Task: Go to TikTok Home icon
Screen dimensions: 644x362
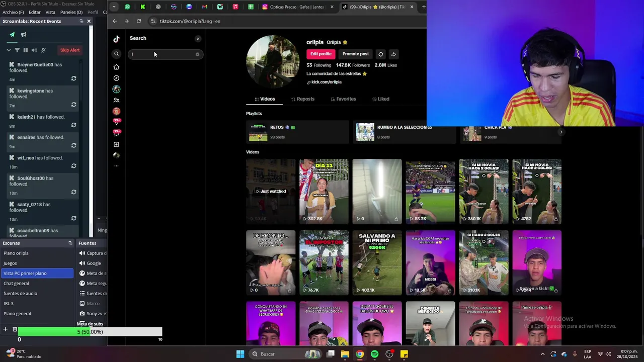Action: tap(116, 67)
